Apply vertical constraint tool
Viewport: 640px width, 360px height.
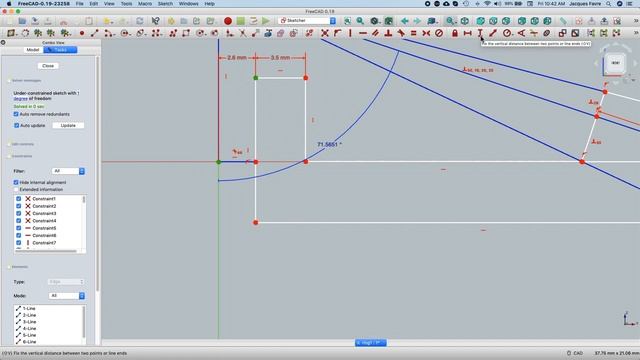[x=350, y=33]
